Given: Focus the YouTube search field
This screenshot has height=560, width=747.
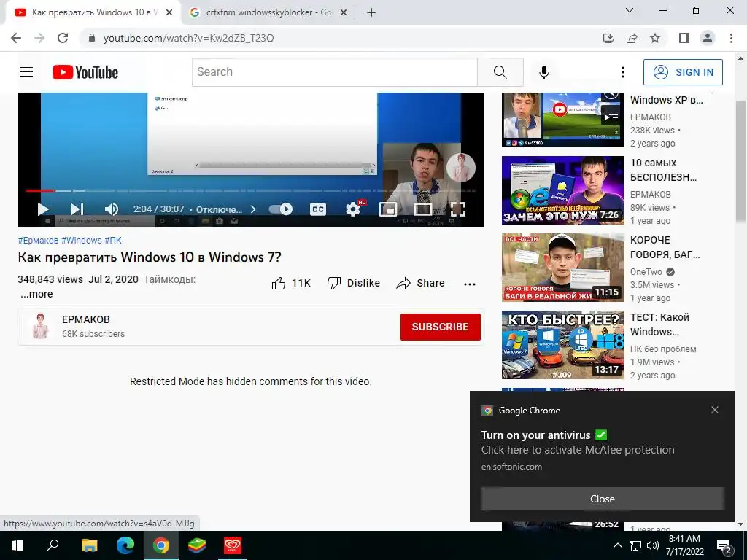Looking at the screenshot, I should (x=335, y=72).
